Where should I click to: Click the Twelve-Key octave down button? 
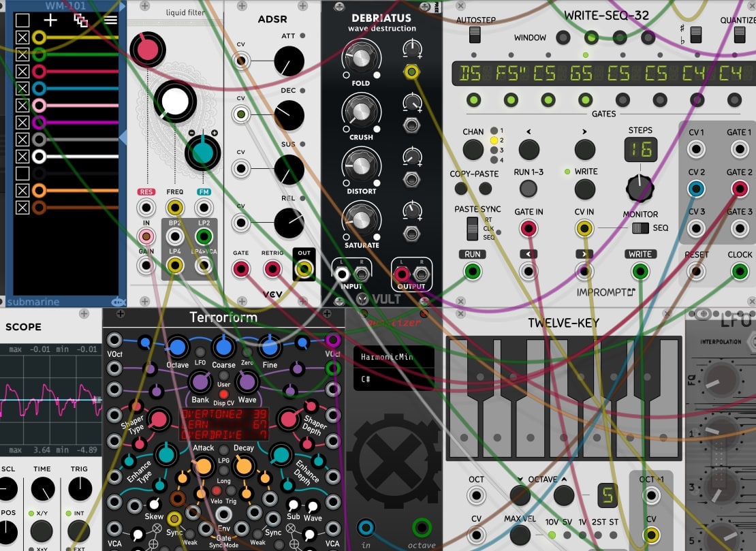coord(520,495)
